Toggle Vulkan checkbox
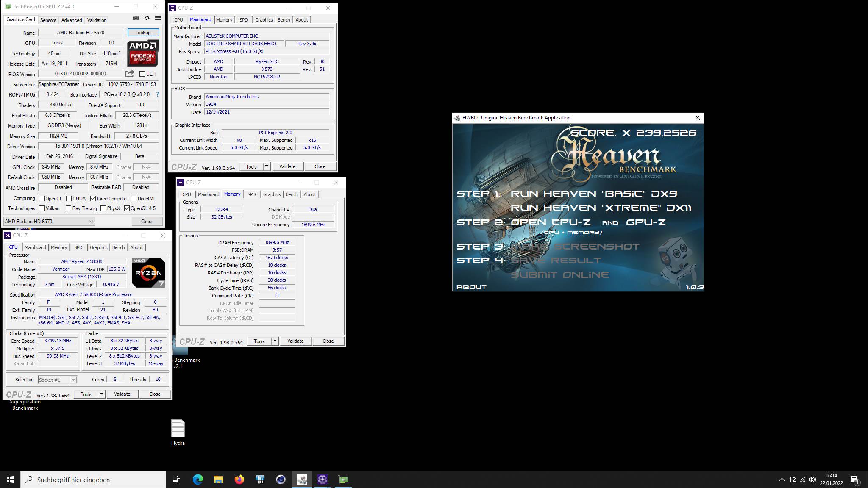Screen dimensions: 868x488 42,208
